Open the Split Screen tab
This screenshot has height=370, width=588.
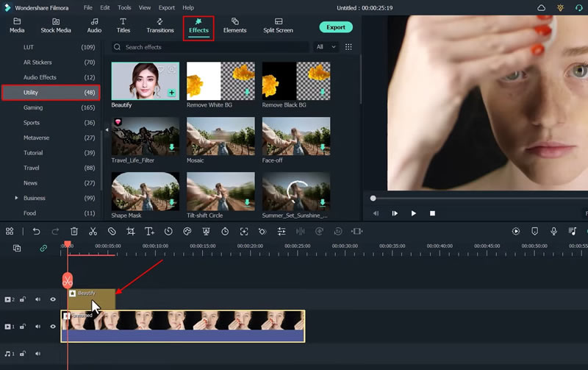278,26
